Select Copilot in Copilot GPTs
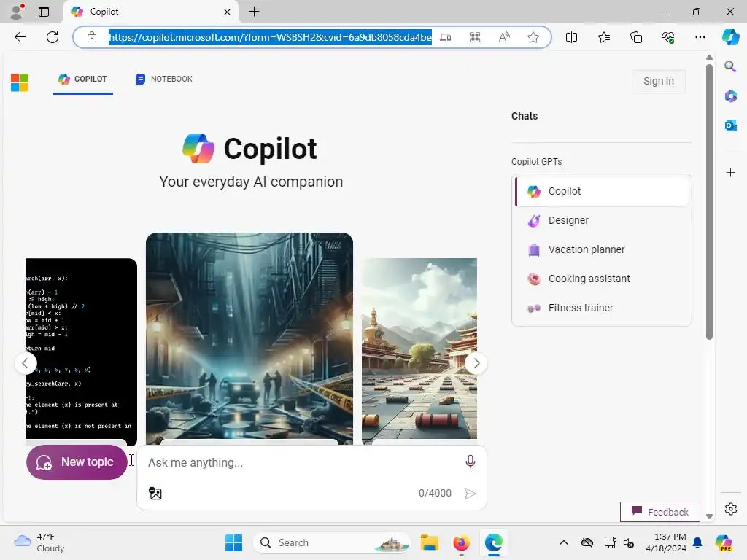 pyautogui.click(x=603, y=191)
